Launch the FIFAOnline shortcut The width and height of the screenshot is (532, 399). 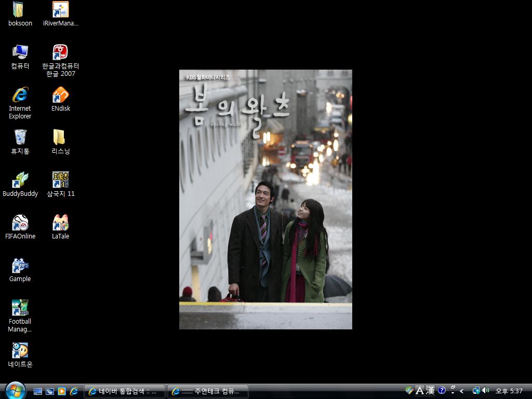(20, 227)
